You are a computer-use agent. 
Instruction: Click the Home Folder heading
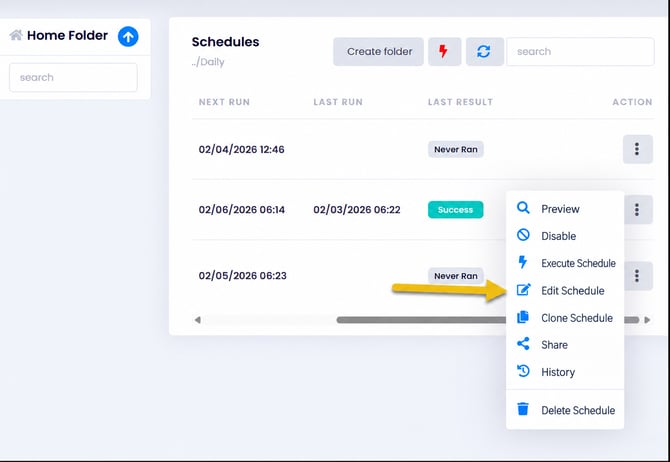click(x=67, y=35)
